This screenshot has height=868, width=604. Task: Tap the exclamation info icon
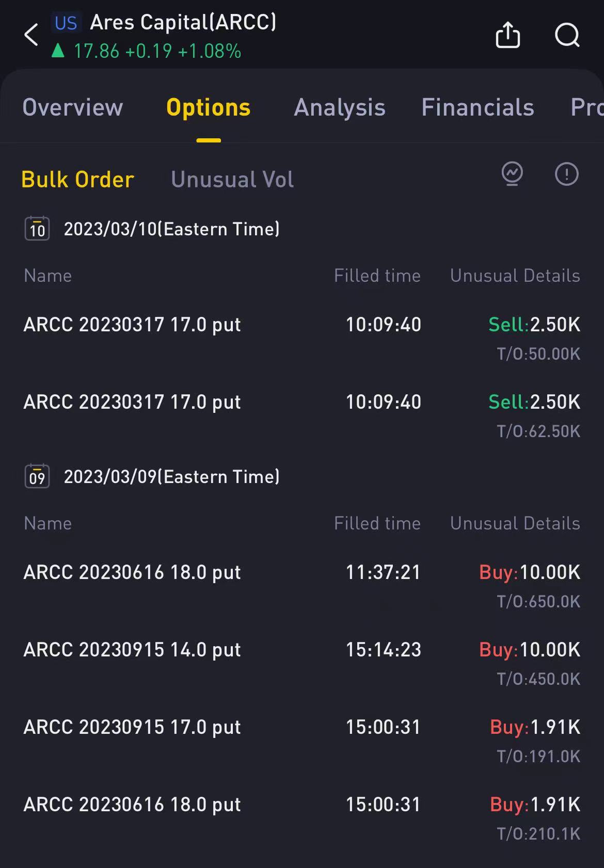pos(567,174)
